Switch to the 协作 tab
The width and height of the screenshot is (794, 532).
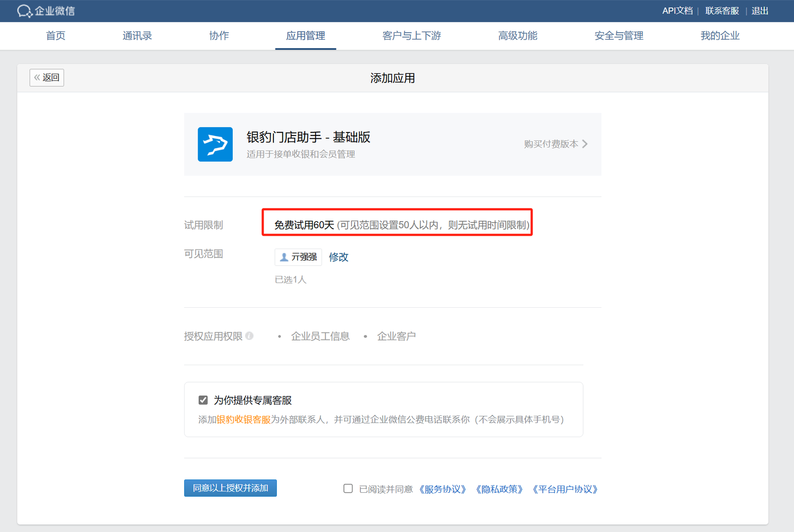[x=219, y=36]
